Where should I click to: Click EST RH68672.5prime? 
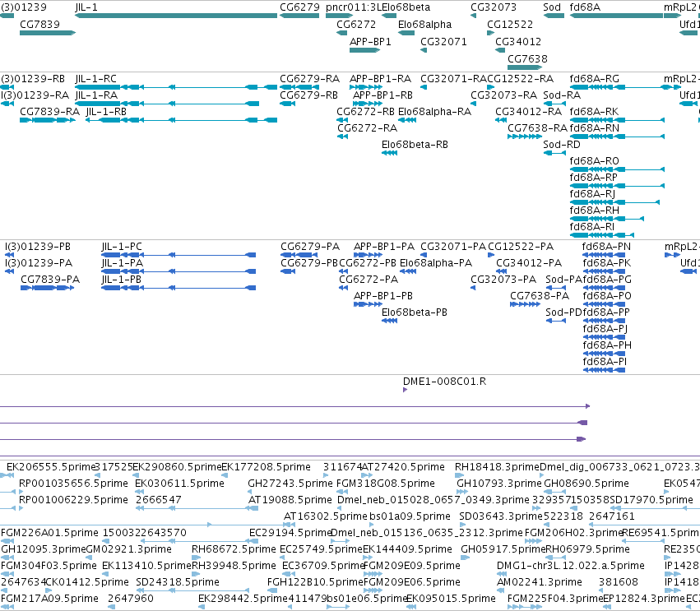pyautogui.click(x=234, y=549)
